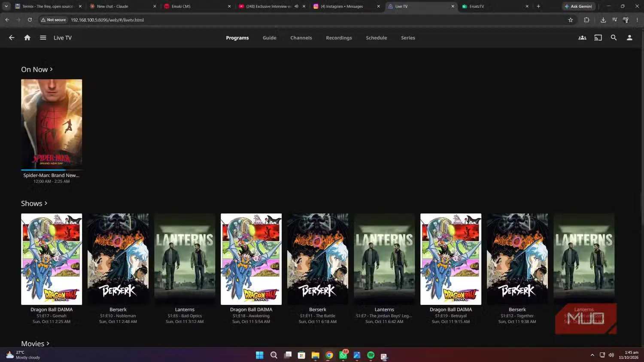The width and height of the screenshot is (644, 362).
Task: Switch to the Schedule tab
Action: pos(377,38)
